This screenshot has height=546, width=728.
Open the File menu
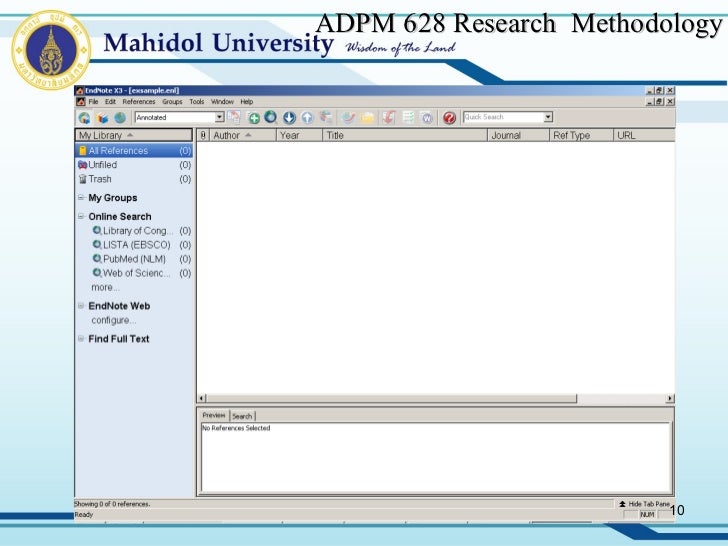(93, 102)
